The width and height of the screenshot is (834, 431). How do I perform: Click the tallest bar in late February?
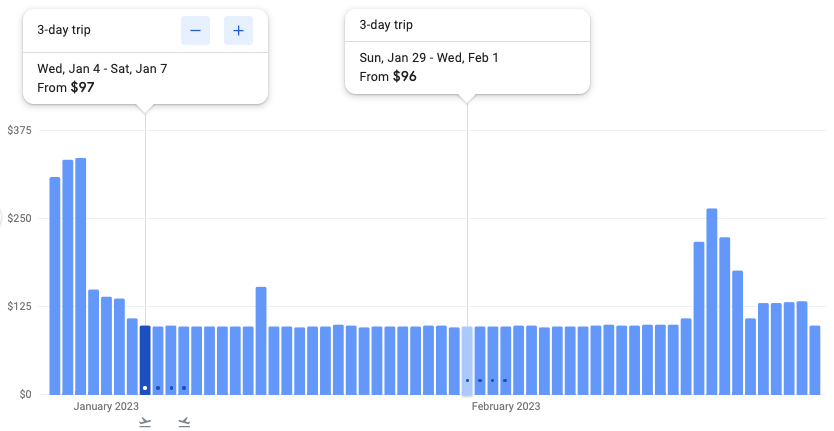[712, 300]
